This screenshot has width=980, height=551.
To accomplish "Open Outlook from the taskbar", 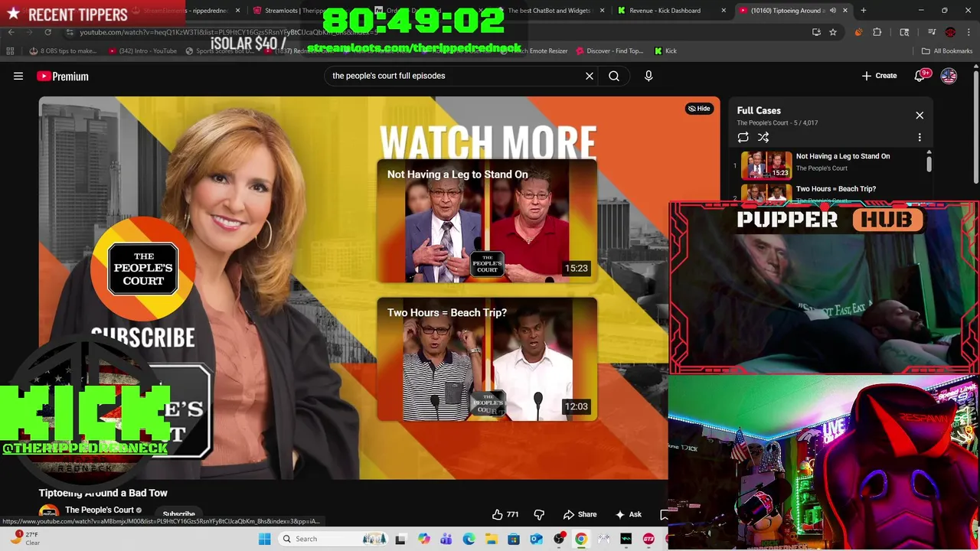I will [x=536, y=539].
